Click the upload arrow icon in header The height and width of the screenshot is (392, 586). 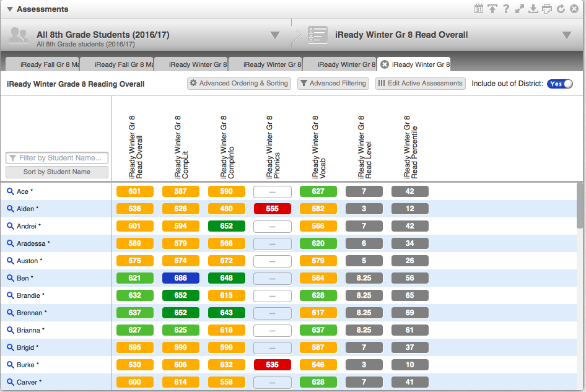[x=492, y=9]
